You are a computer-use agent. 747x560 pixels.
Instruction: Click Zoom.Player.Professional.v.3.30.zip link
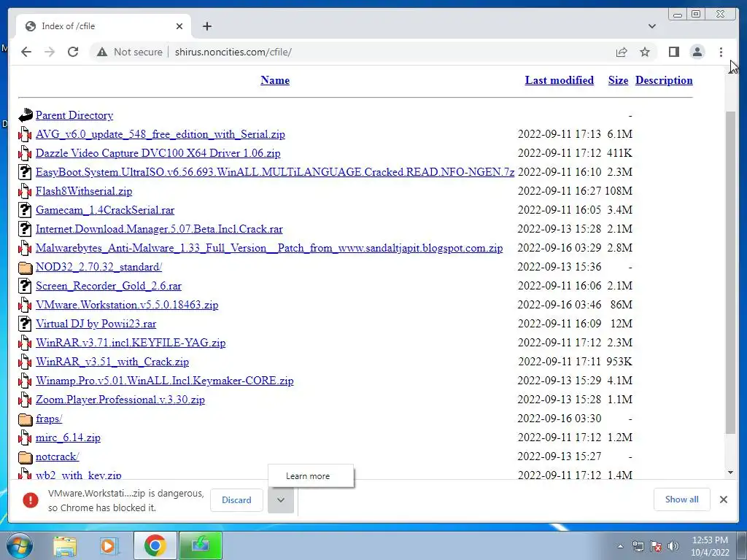point(120,400)
